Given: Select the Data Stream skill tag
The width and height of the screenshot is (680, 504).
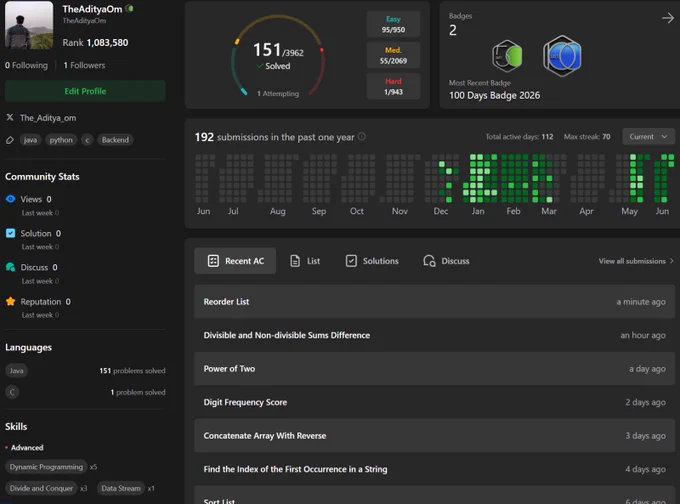Looking at the screenshot, I should click(x=121, y=488).
